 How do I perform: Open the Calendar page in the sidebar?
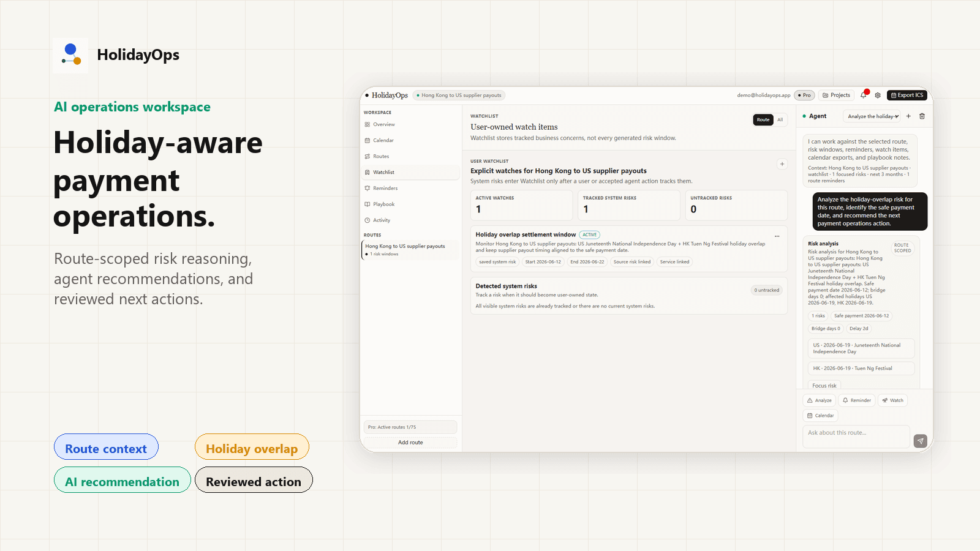point(410,140)
